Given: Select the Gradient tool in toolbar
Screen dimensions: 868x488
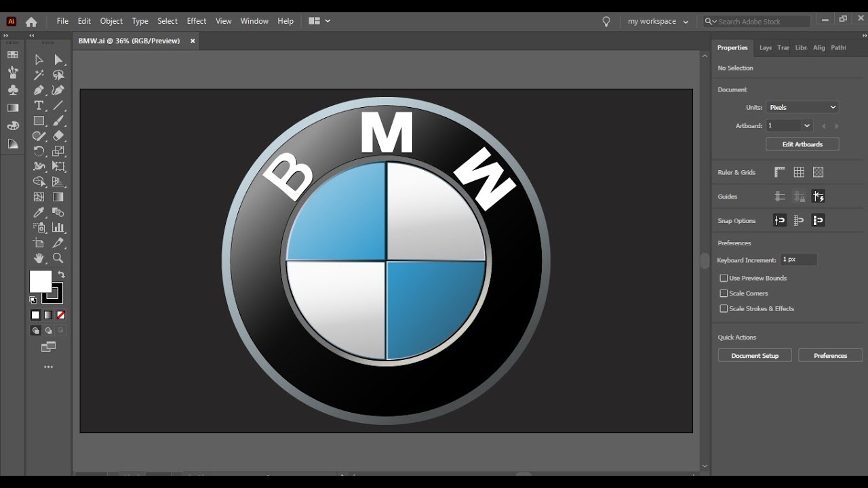Looking at the screenshot, I should tap(58, 197).
